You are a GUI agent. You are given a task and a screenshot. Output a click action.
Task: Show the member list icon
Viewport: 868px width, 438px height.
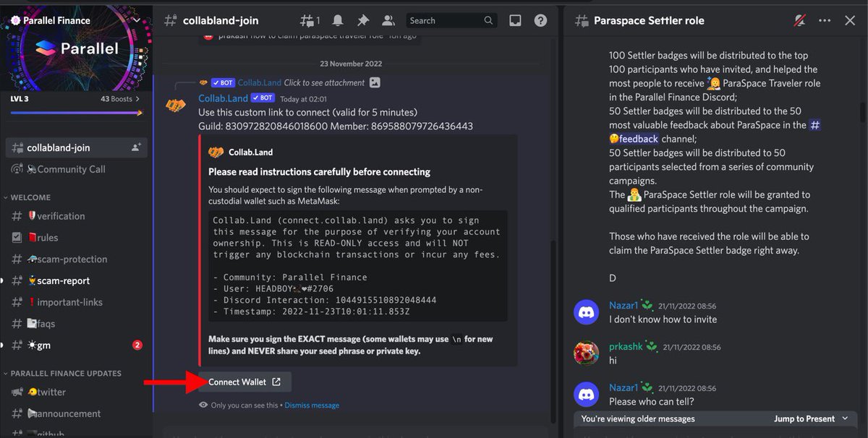coord(387,20)
